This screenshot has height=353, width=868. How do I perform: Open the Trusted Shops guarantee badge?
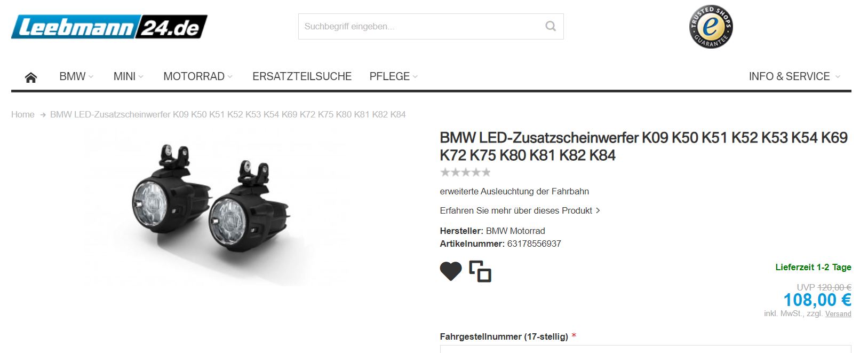711,27
